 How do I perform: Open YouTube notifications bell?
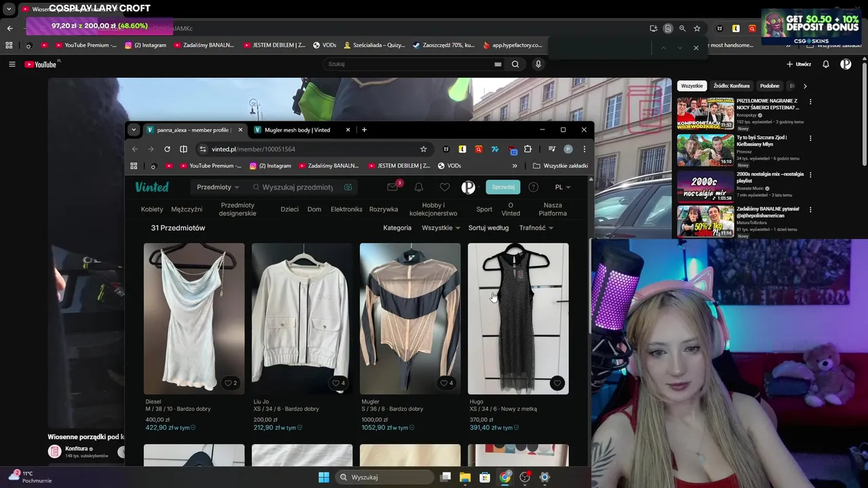coord(826,64)
